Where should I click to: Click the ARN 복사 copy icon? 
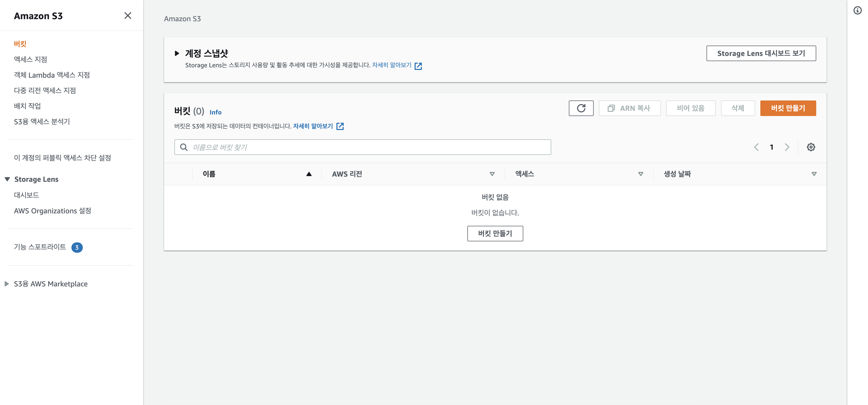611,108
